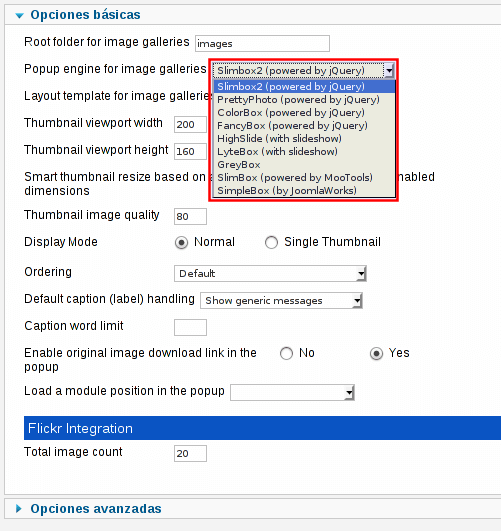Select HighSlide (with slideshow) option
This screenshot has width=501, height=531.
click(279, 139)
